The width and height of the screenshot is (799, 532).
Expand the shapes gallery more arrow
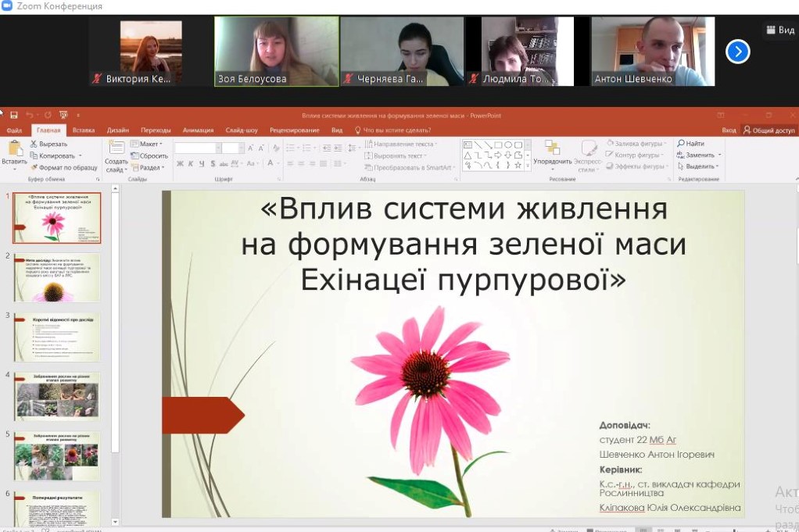528,166
